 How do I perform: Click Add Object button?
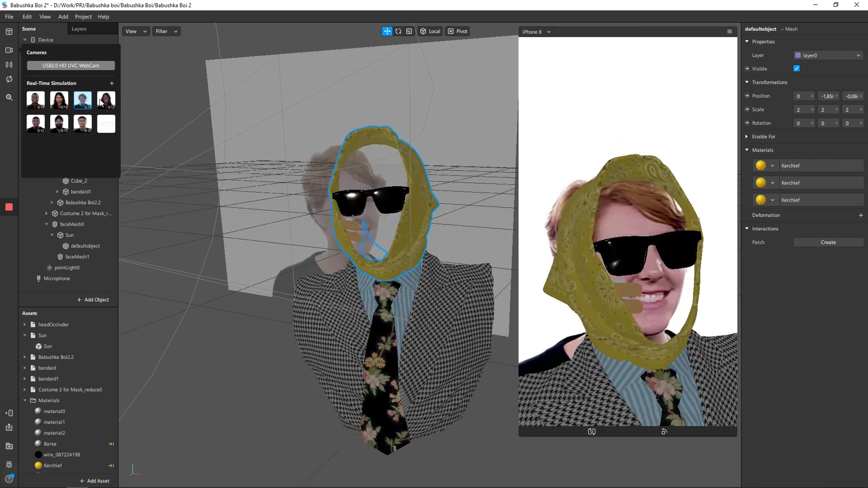coord(93,300)
